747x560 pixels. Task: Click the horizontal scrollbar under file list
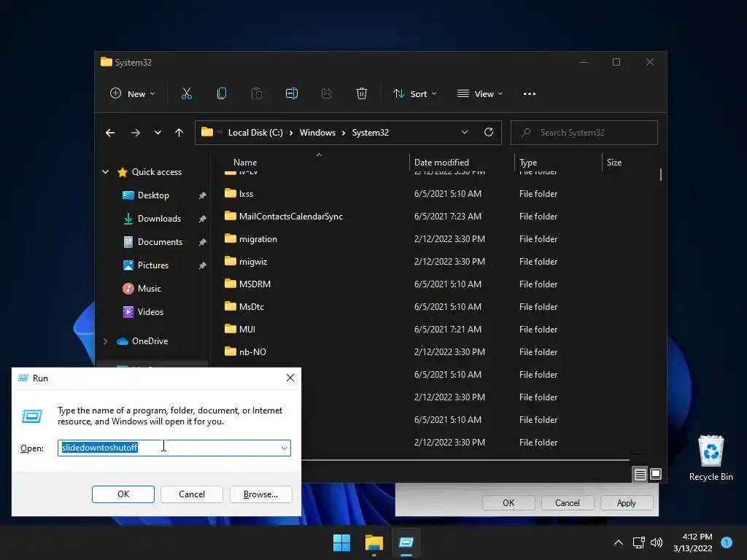(465, 461)
